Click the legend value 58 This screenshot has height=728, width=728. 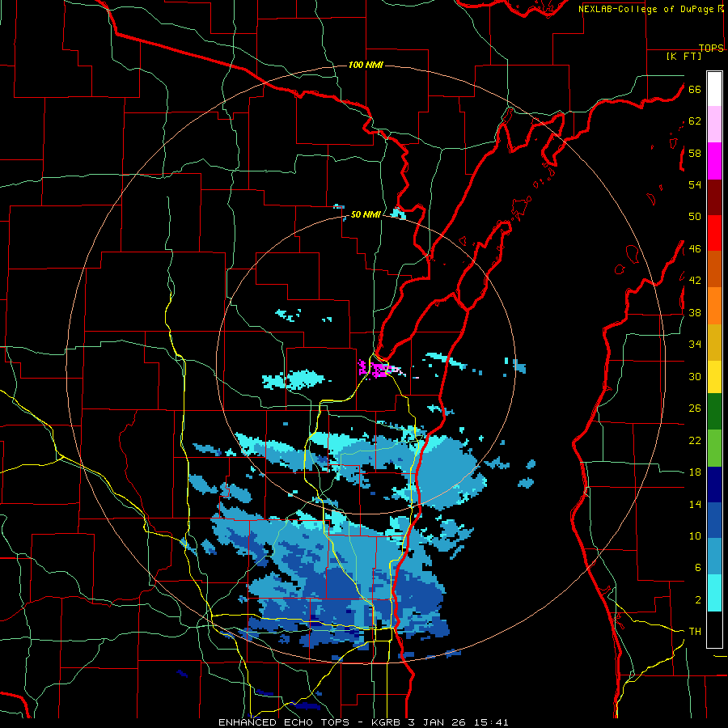coord(695,153)
